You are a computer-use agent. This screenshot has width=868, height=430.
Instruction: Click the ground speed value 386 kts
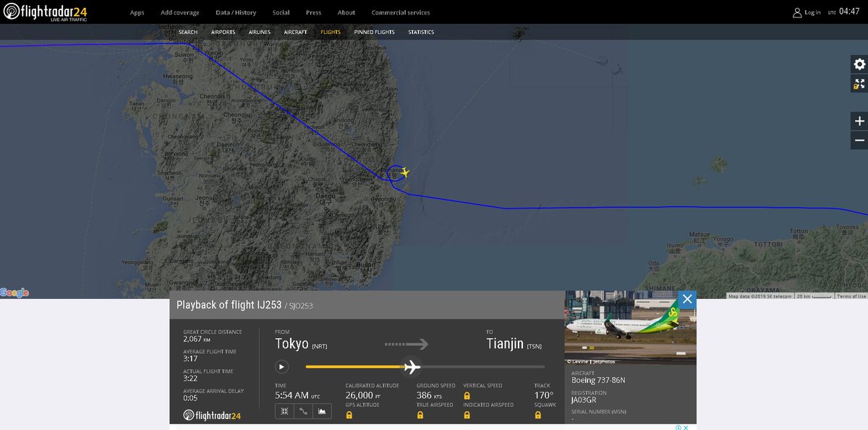(x=429, y=395)
